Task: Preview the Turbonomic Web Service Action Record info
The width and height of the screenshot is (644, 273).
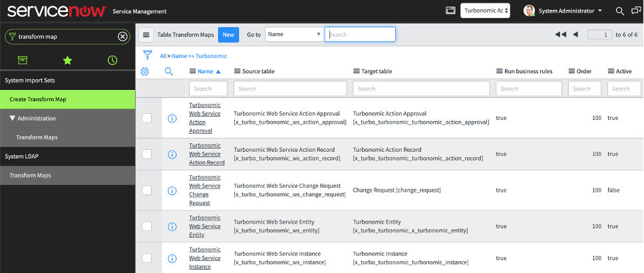Action: 172,154
